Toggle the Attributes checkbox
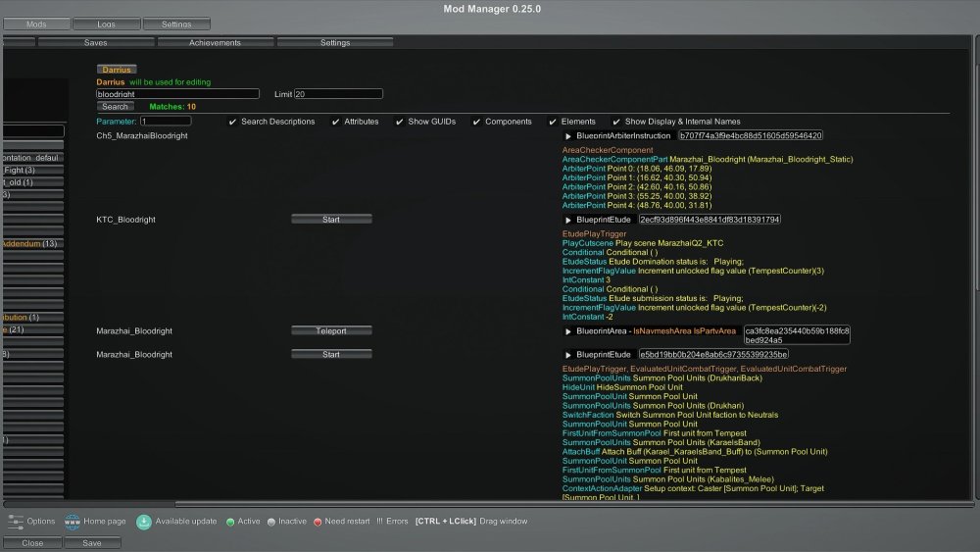This screenshot has width=980, height=552. [x=336, y=122]
